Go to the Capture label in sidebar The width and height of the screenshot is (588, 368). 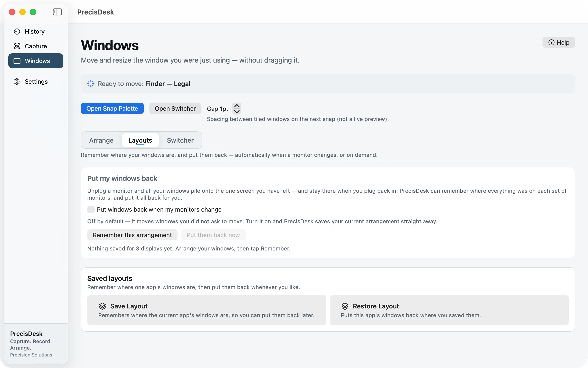(x=36, y=46)
